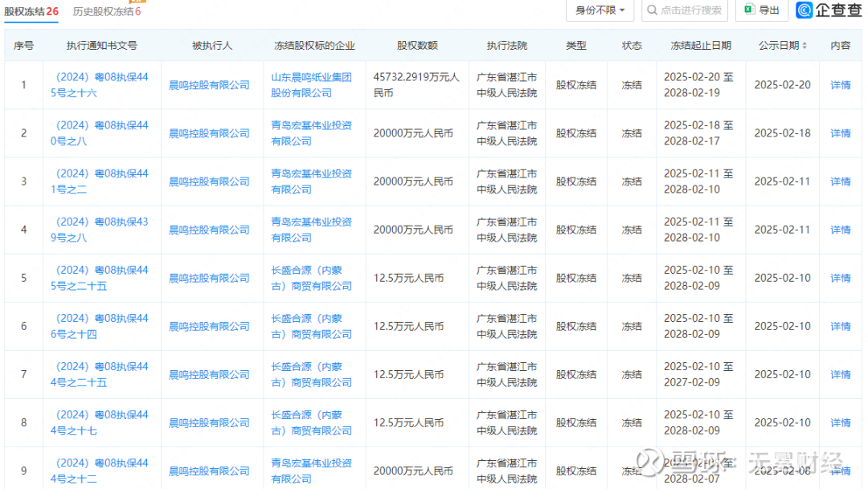
Task: Open the 历史股权冻结 6 tab
Action: (107, 11)
